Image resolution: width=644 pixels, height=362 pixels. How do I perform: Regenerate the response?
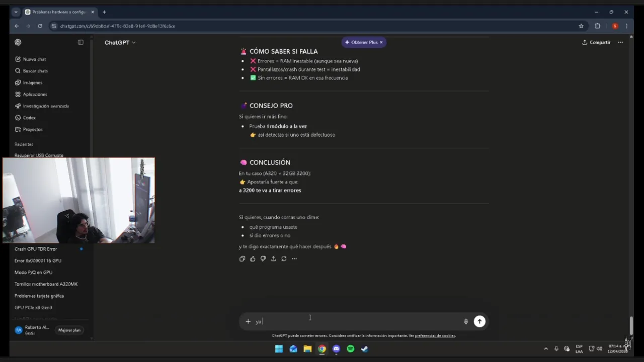pyautogui.click(x=284, y=259)
